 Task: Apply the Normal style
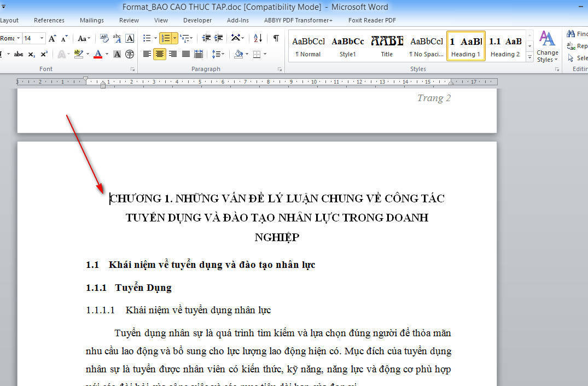308,46
